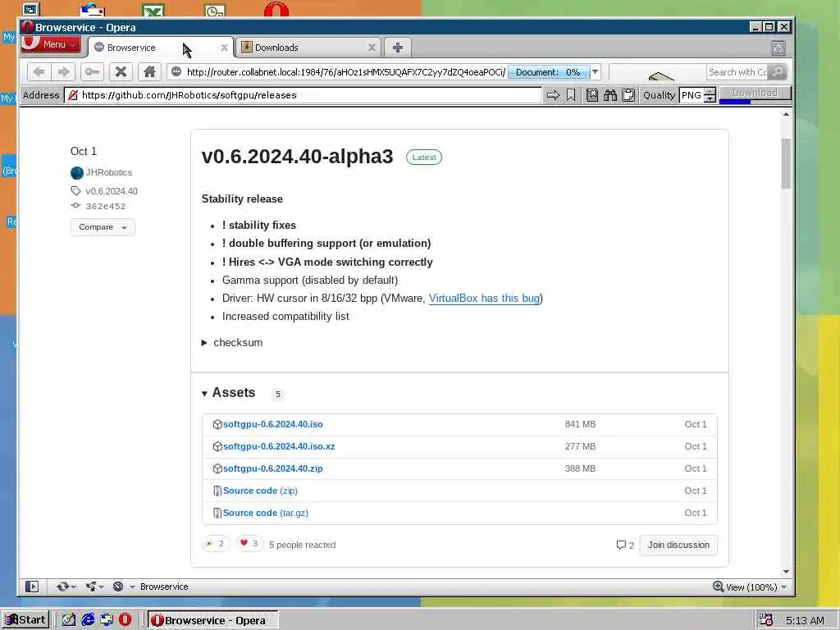Screen dimensions: 840x630
Task: Switch to the Browservice tab
Action: pyautogui.click(x=160, y=48)
